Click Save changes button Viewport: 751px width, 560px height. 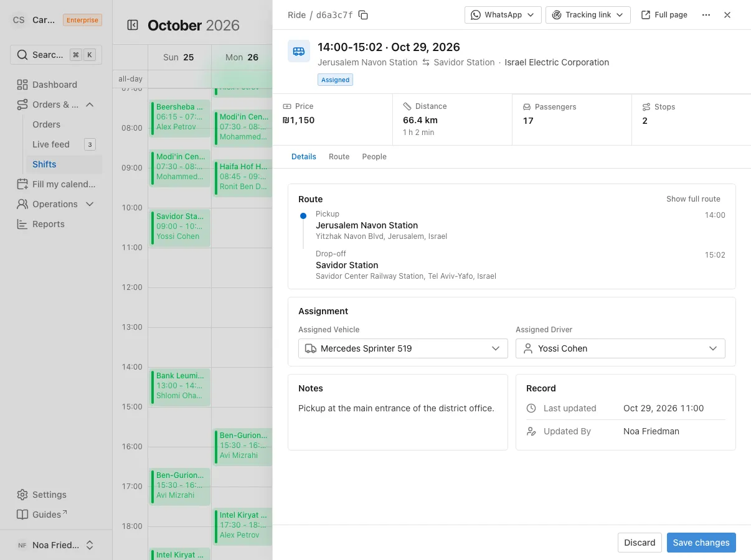[x=701, y=543]
